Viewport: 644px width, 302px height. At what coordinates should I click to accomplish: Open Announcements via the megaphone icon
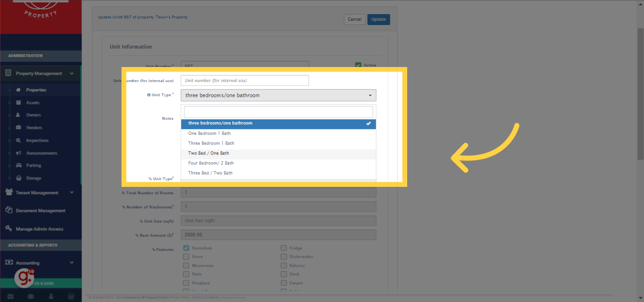19,153
